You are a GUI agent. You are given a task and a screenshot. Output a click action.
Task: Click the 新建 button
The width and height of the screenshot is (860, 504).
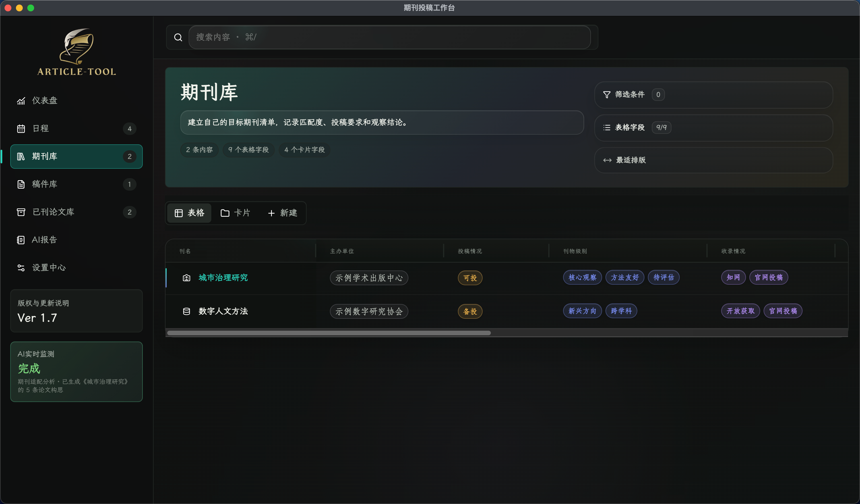click(x=282, y=213)
